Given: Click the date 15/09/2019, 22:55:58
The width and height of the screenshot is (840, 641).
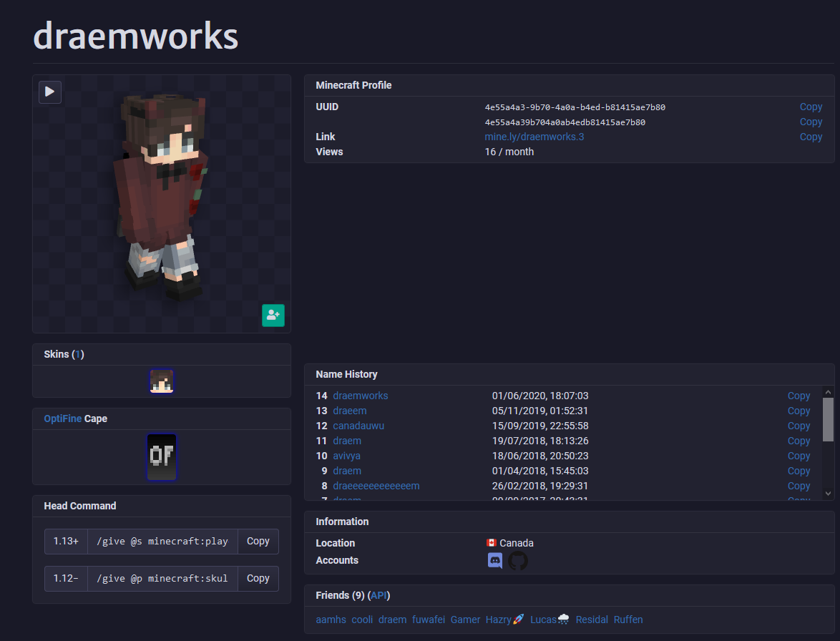Looking at the screenshot, I should pyautogui.click(x=540, y=426).
